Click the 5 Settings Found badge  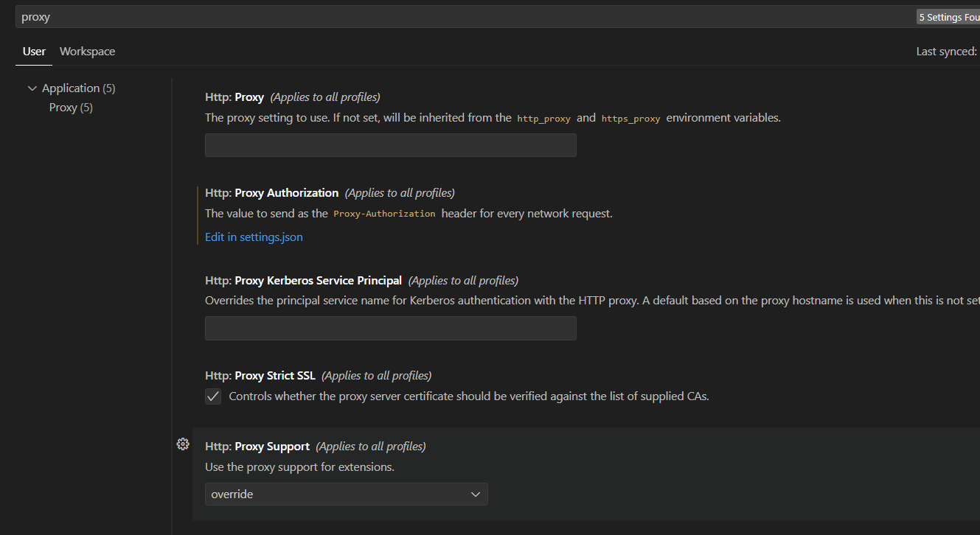(x=948, y=16)
